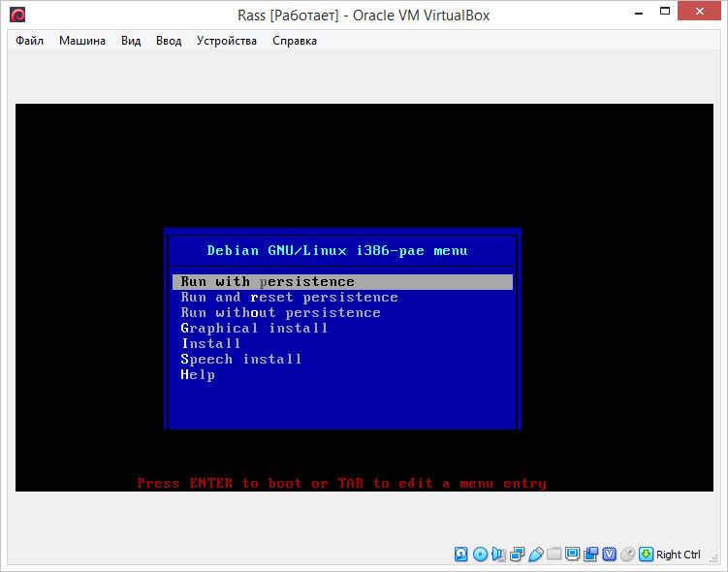Click the network adapters status icon
This screenshot has width=728, height=572.
pyautogui.click(x=517, y=554)
